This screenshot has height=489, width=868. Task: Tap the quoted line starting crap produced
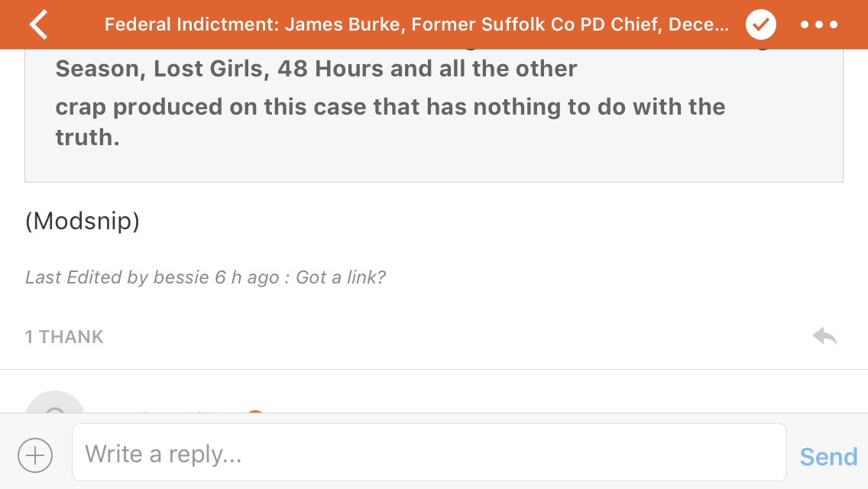pos(390,106)
